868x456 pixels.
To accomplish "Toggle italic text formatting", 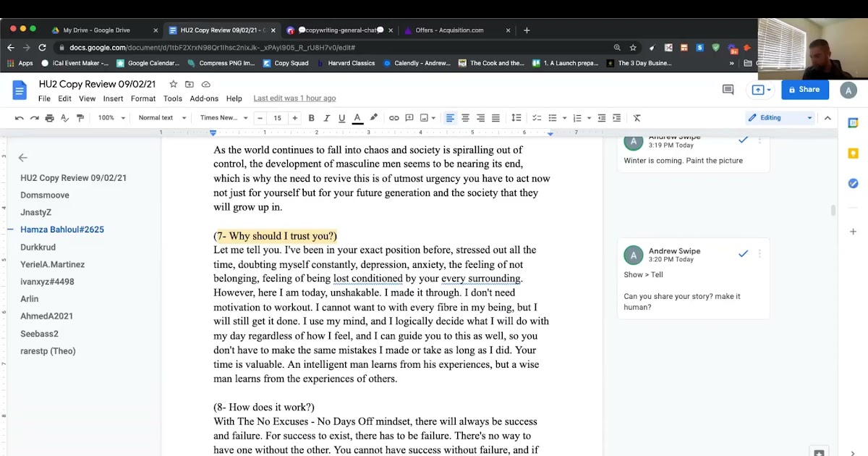I will [x=326, y=118].
